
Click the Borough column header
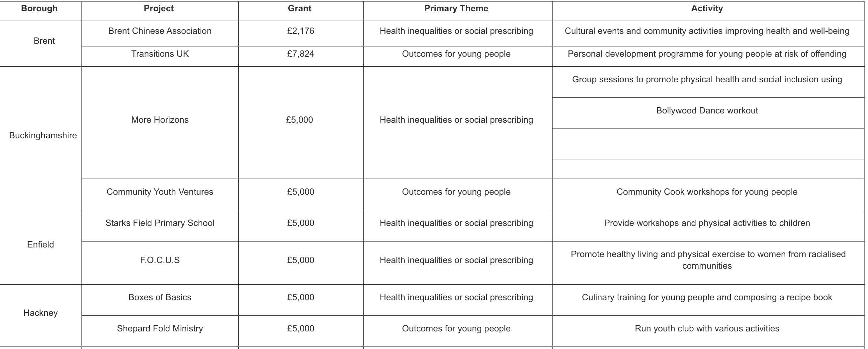[x=40, y=9]
